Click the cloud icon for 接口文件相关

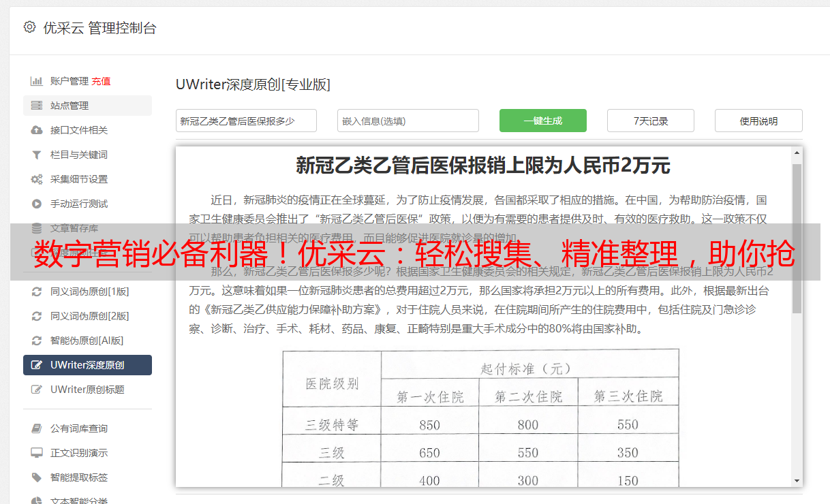pyautogui.click(x=37, y=130)
